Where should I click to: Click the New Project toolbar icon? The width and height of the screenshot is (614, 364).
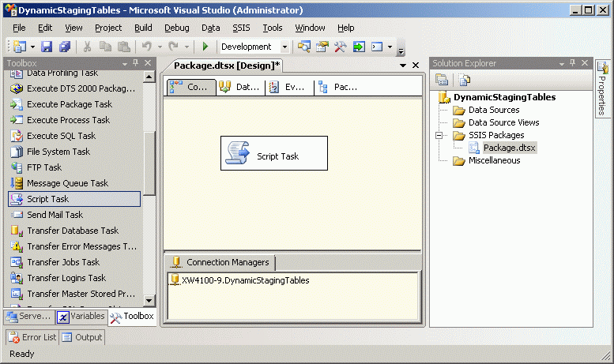click(19, 47)
